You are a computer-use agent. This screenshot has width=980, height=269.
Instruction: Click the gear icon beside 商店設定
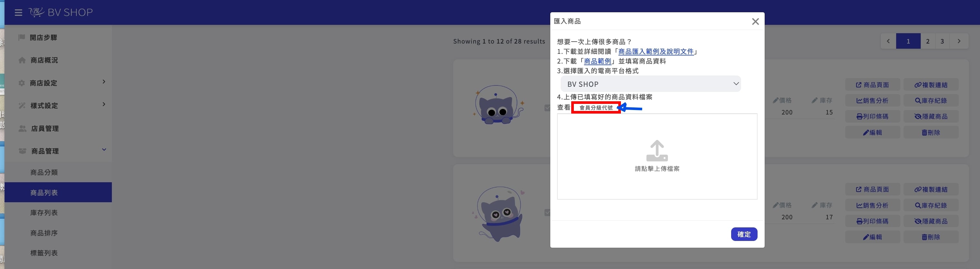click(22, 83)
